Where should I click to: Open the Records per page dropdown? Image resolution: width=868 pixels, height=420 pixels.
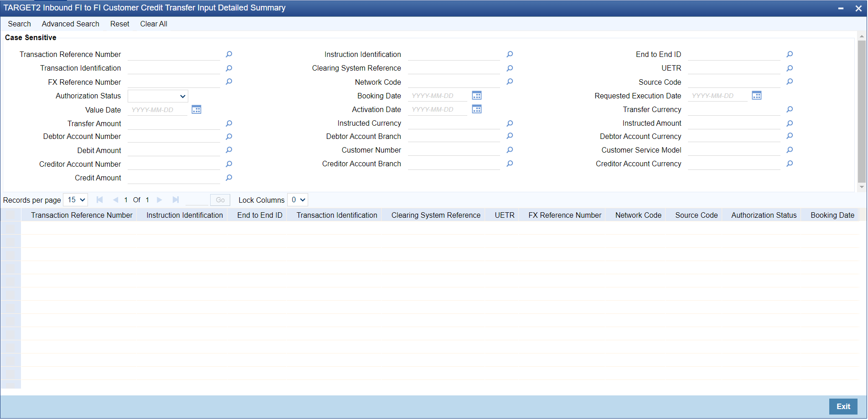(76, 200)
